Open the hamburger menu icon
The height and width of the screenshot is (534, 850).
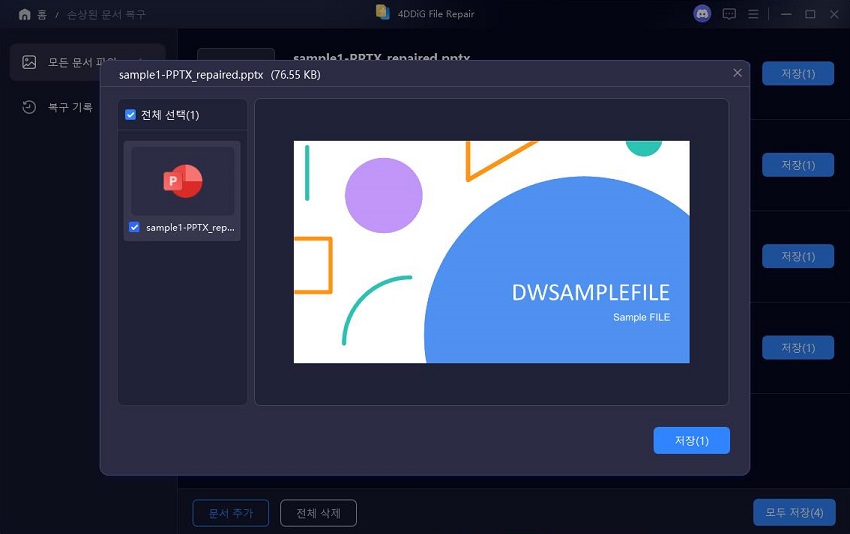pos(753,14)
